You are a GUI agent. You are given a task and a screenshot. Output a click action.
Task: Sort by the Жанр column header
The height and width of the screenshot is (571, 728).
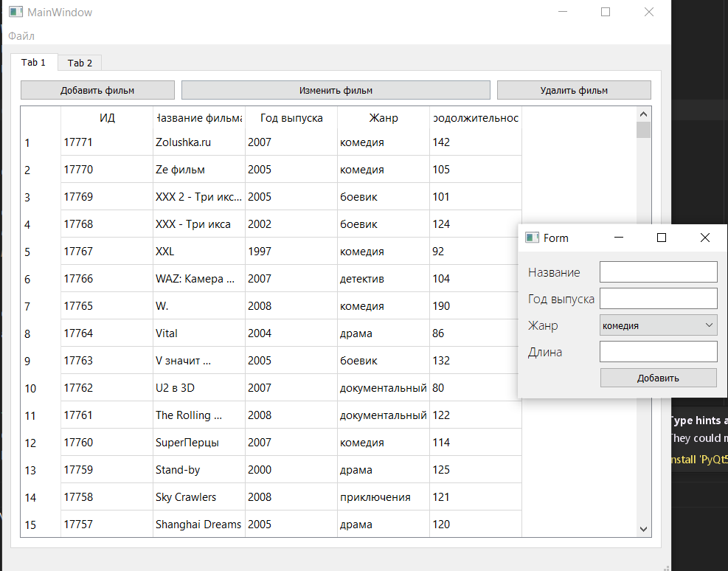pos(384,118)
